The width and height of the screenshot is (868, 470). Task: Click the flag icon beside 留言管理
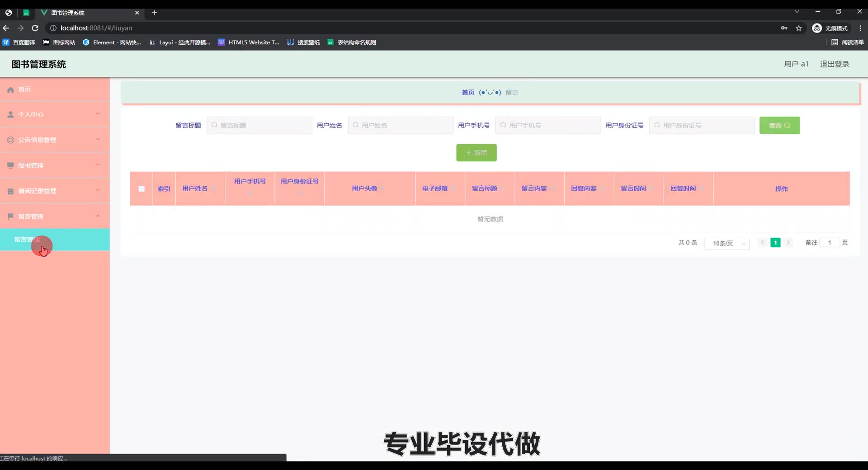click(x=10, y=216)
